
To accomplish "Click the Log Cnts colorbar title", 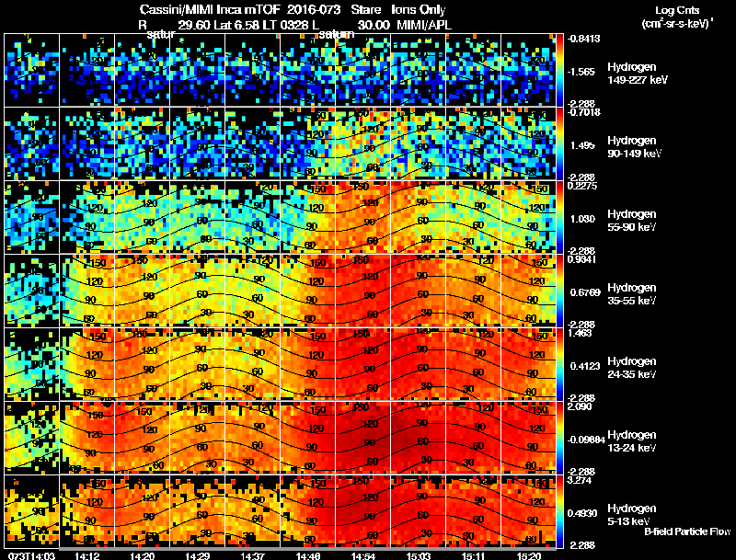I will click(x=677, y=10).
